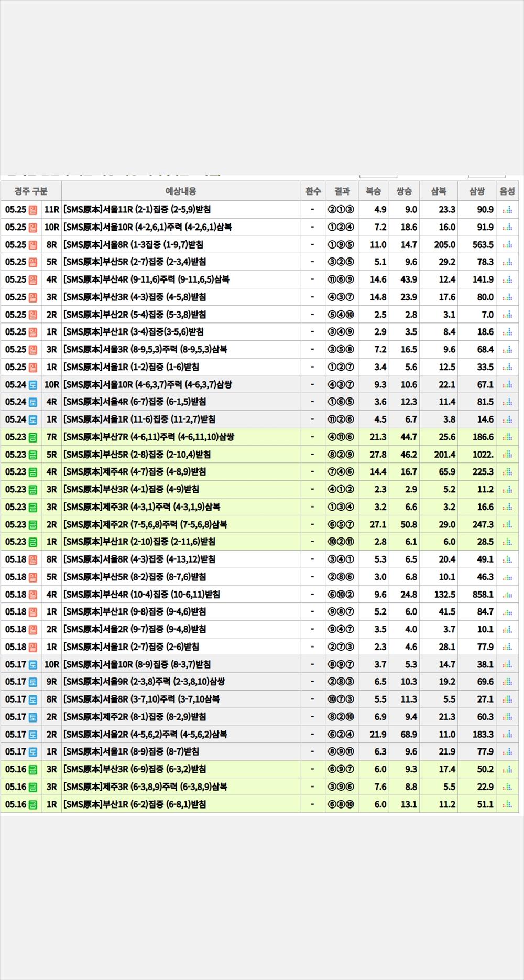The width and height of the screenshot is (524, 980).
Task: Play voice icon for 05.23 부산7R row
Action: [x=507, y=437]
